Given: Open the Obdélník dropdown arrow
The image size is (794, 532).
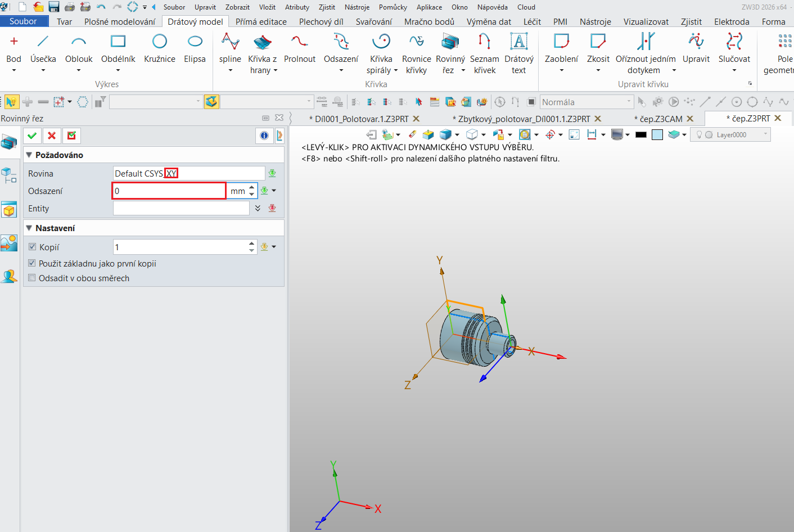Looking at the screenshot, I should point(118,70).
